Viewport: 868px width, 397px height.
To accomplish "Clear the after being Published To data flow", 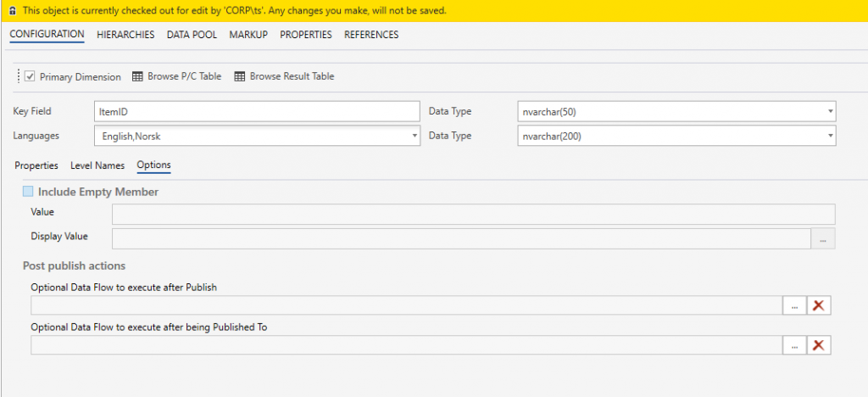I will coord(818,345).
